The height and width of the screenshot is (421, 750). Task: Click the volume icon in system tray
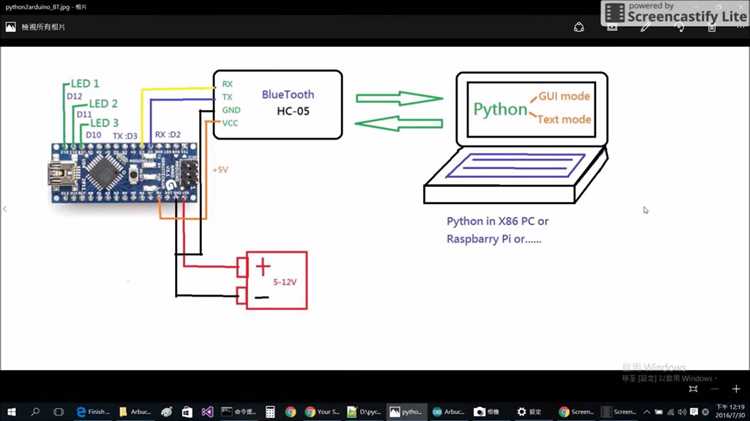tap(683, 412)
